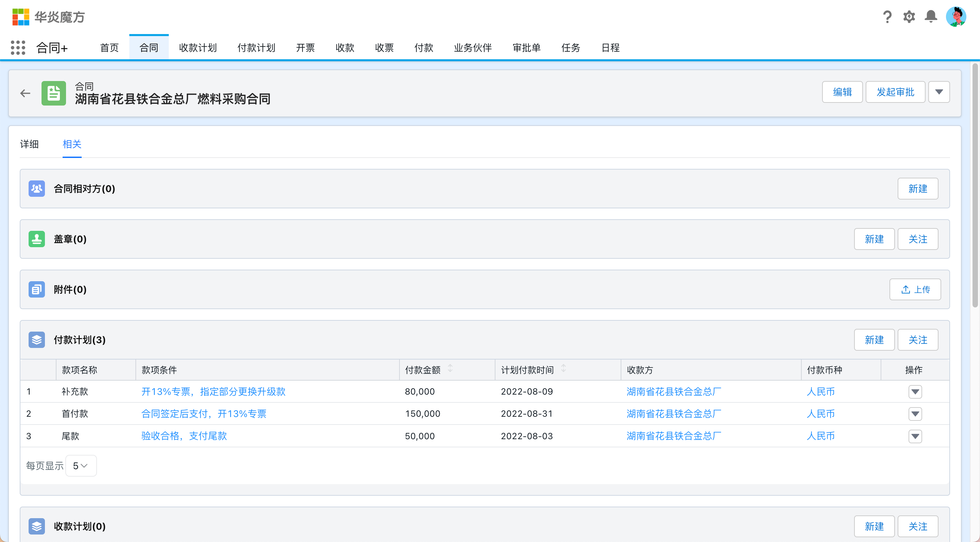
Task: Click the 编辑 button
Action: (842, 92)
